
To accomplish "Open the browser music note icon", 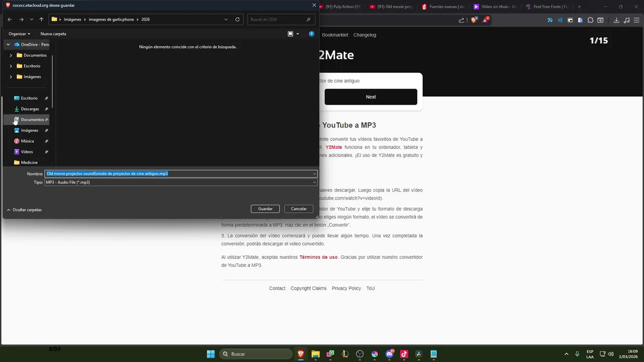I will click(x=626, y=20).
